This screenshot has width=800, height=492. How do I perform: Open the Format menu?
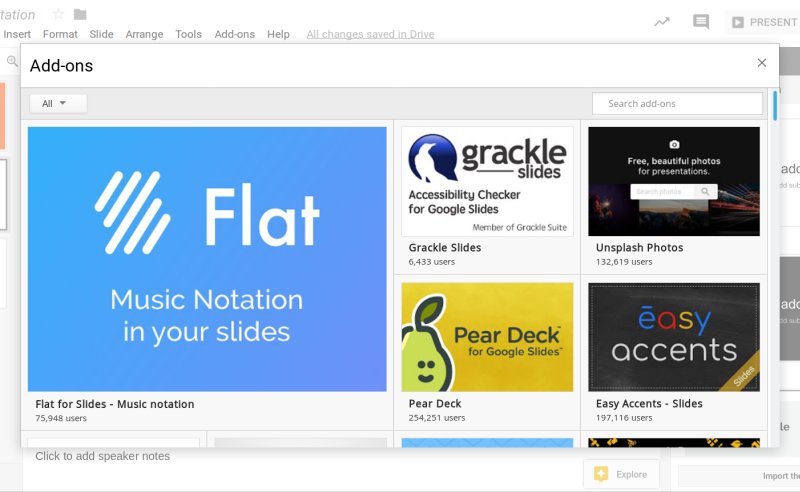click(60, 34)
